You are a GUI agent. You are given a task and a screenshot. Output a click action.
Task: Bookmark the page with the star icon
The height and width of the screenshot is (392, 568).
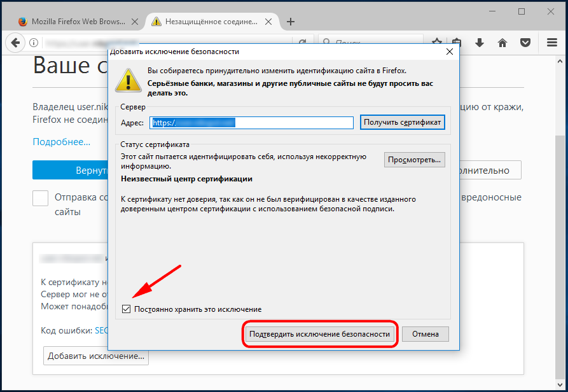437,41
